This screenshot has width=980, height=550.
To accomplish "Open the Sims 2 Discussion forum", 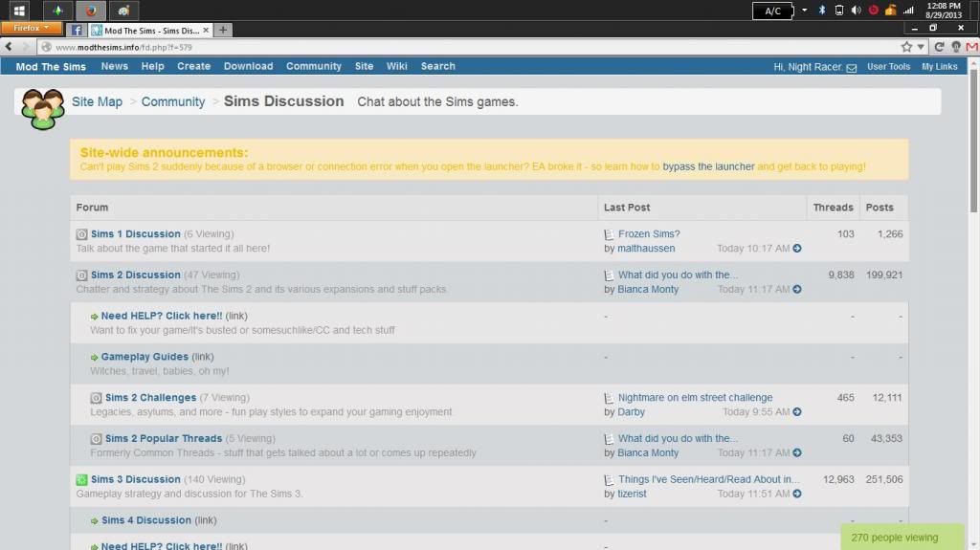I will coord(136,275).
